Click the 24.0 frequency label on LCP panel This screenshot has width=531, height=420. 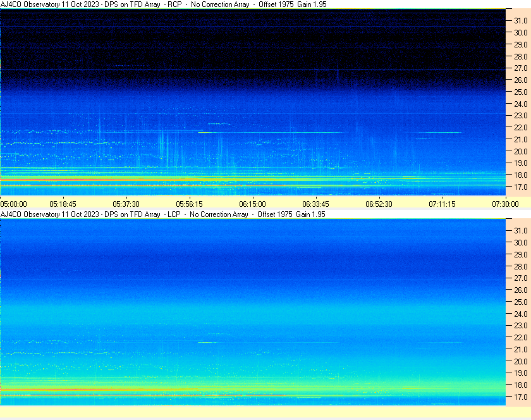point(521,314)
